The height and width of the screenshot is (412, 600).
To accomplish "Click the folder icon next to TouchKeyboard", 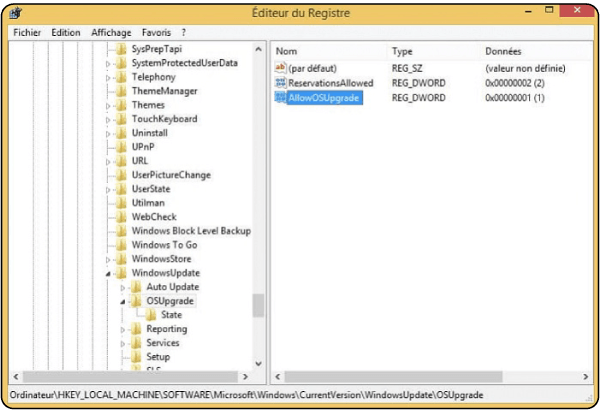I will pos(121,119).
